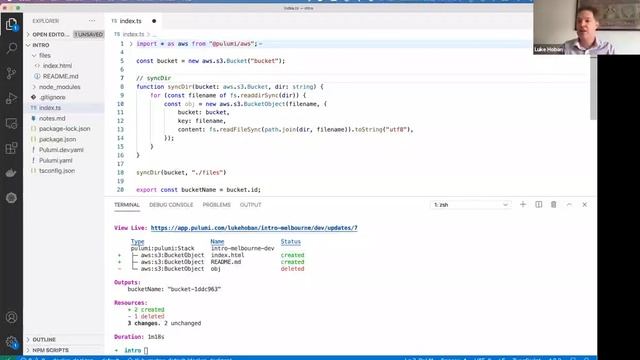Open notes.md in the file tree
Viewport: 640px width, 360px height.
[52, 118]
